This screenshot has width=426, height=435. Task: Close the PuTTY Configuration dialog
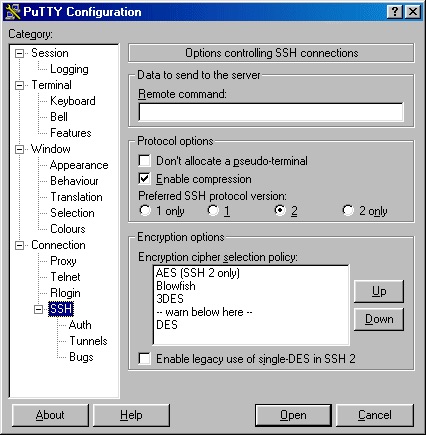point(413,12)
